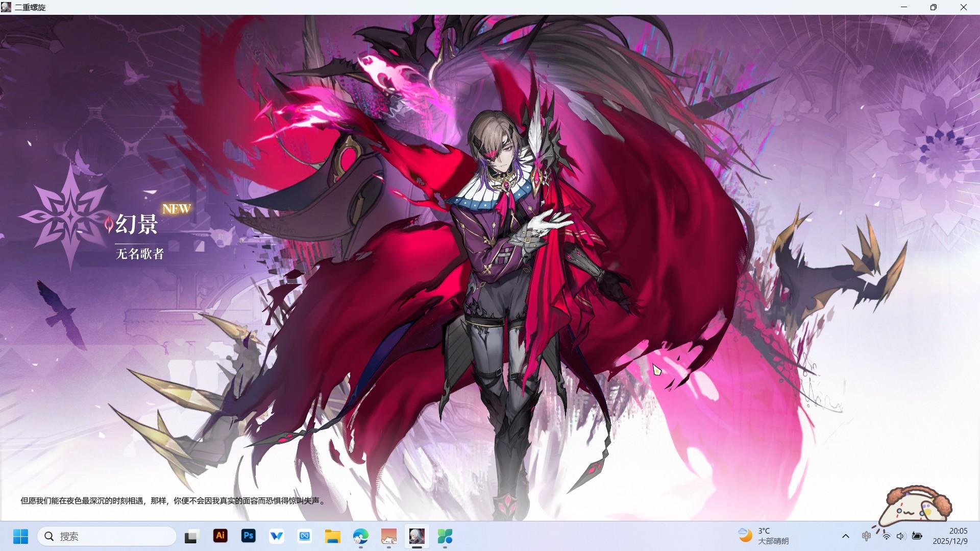The width and height of the screenshot is (980, 551).
Task: Open the Wi-Fi network flyout
Action: 887,536
